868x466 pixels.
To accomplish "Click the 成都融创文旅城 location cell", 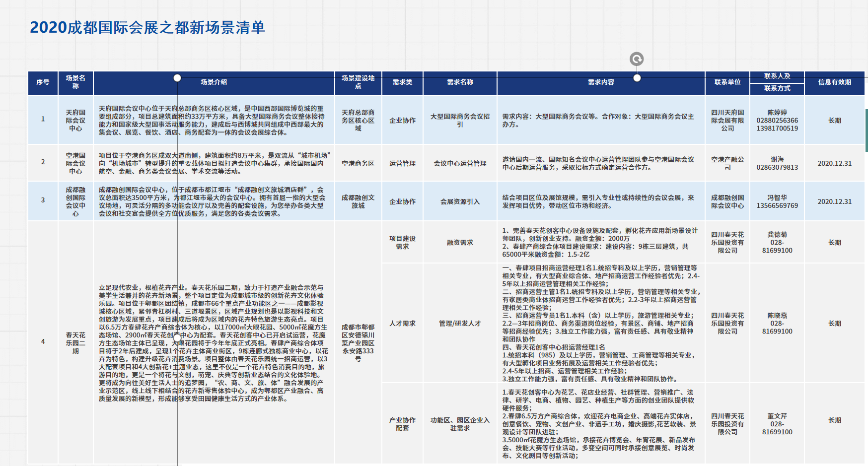I will click(358, 201).
